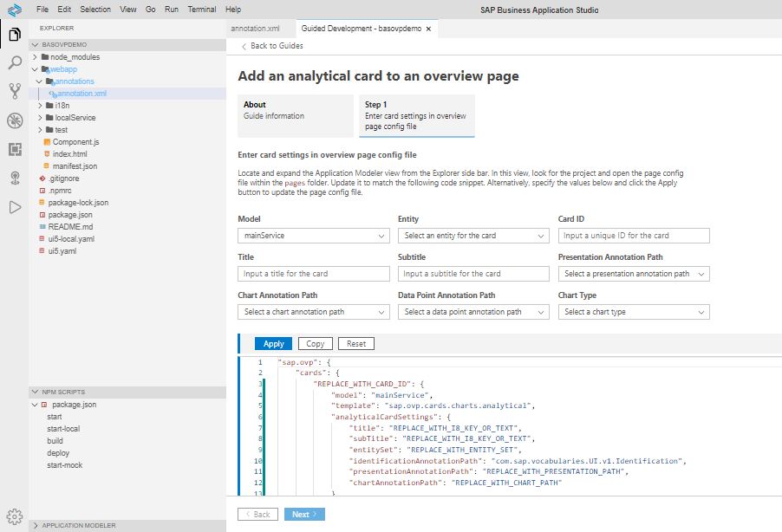Click the ui5.yaml file icon
This screenshot has width=782, height=532.
42,250
